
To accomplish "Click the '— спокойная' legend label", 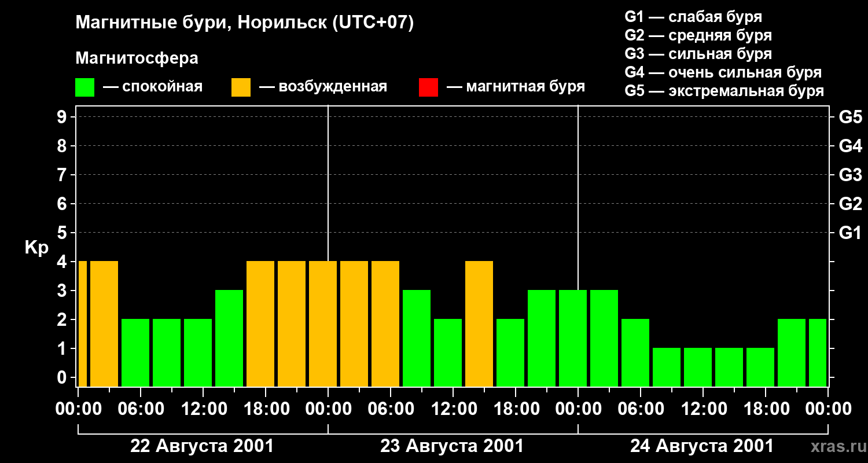I will click(153, 87).
